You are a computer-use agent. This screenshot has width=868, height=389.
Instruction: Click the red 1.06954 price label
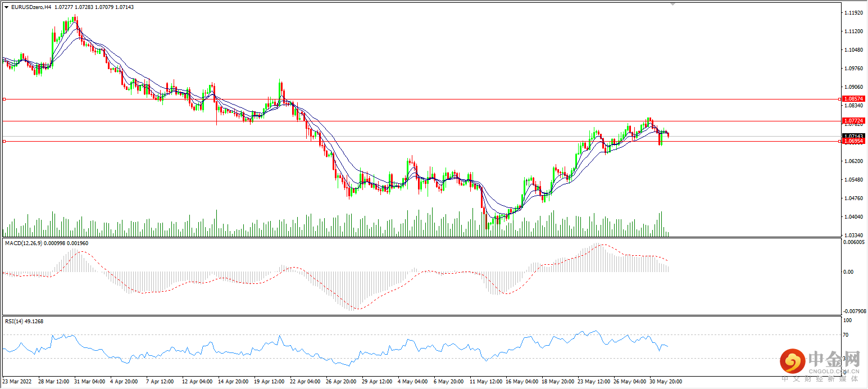pos(854,142)
